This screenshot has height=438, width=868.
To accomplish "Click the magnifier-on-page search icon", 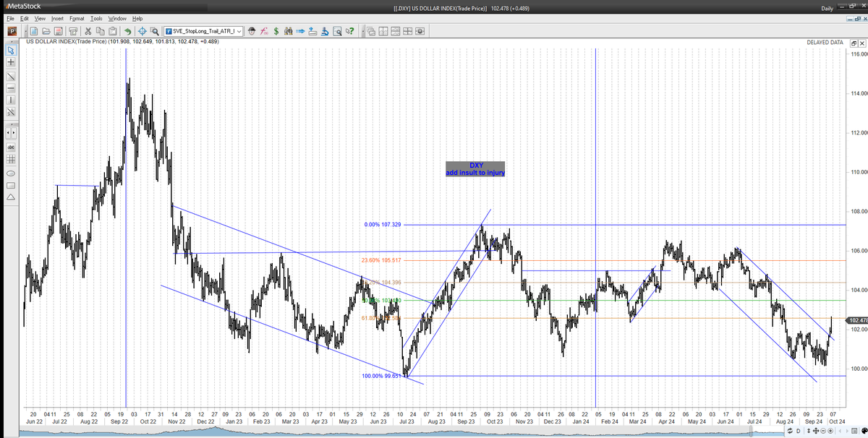I will coord(337,31).
